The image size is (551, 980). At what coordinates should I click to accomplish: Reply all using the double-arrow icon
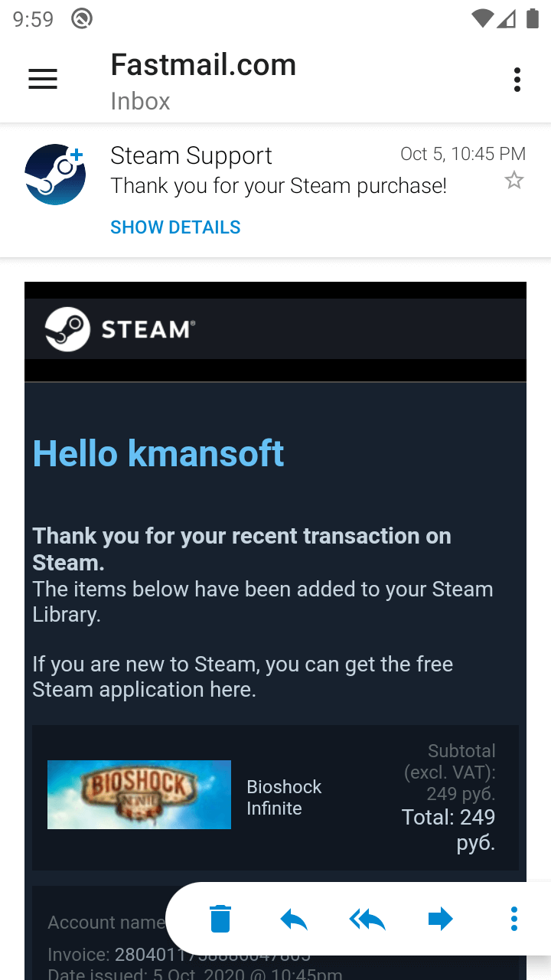(367, 918)
